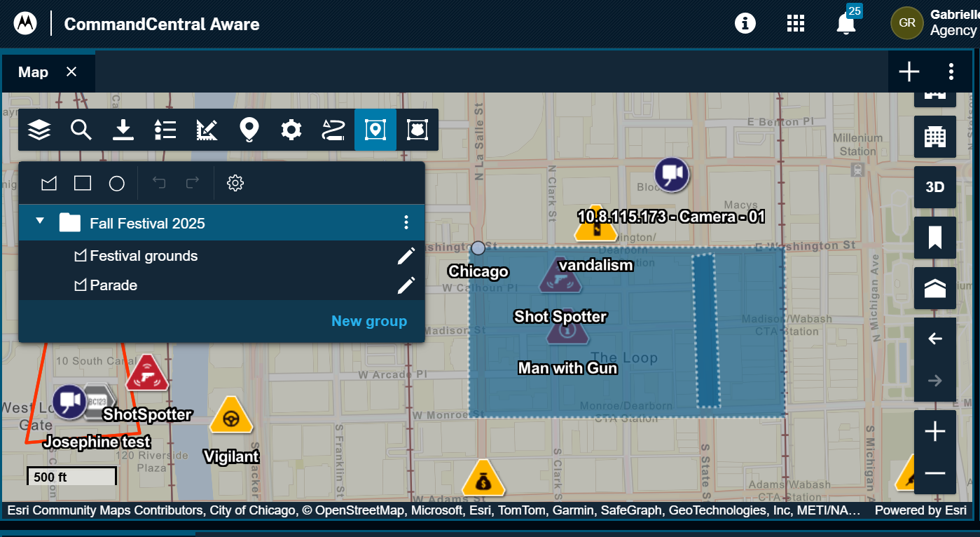
Task: Select Festival grounds in the list
Action: (144, 256)
